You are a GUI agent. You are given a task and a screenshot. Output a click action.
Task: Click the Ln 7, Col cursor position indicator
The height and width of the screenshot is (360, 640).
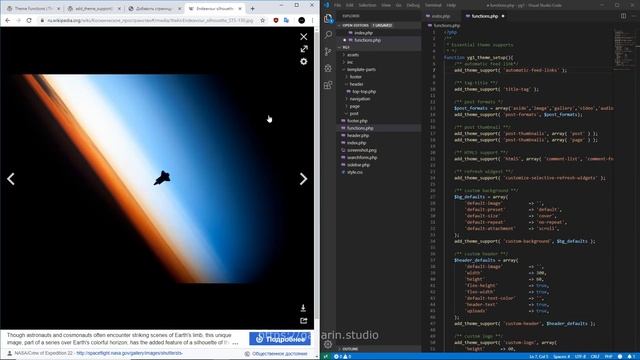[538, 357]
